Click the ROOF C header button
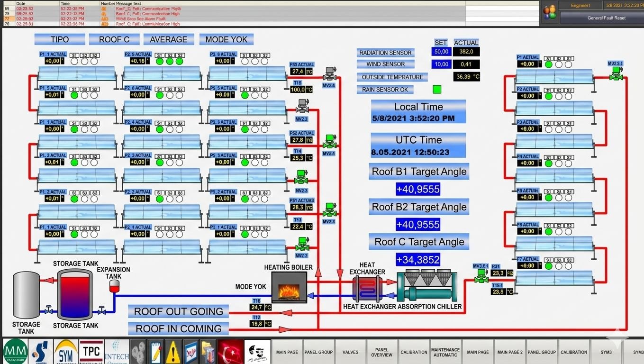Image resolution: width=644 pixels, height=364 pixels. click(114, 39)
